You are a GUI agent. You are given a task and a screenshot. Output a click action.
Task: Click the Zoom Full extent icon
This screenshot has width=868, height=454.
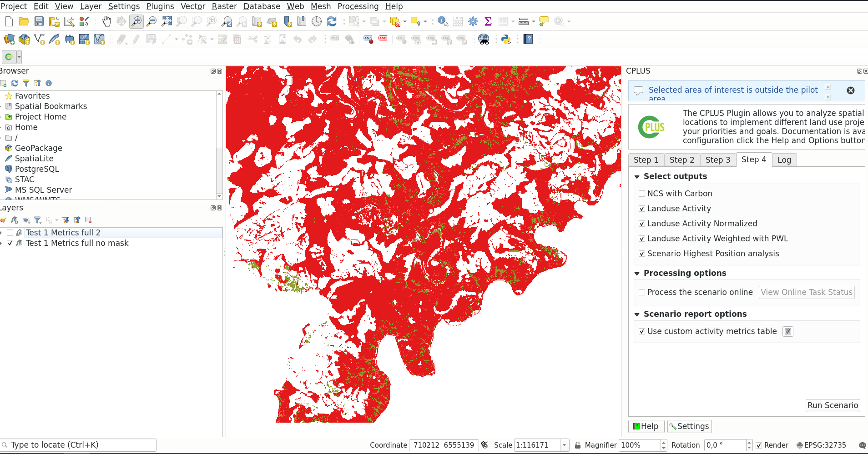point(167,21)
